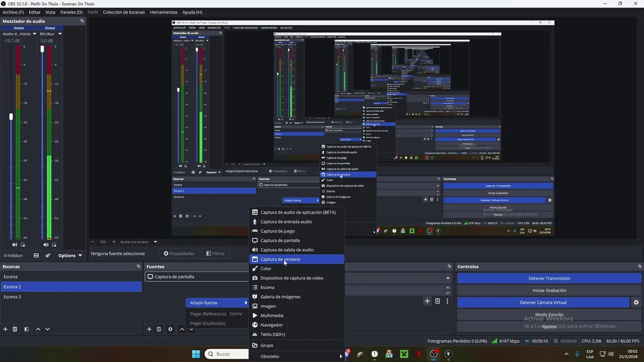Open Mic/Aux source options dropdown arrow
644x362 pixels.
click(x=60, y=34)
